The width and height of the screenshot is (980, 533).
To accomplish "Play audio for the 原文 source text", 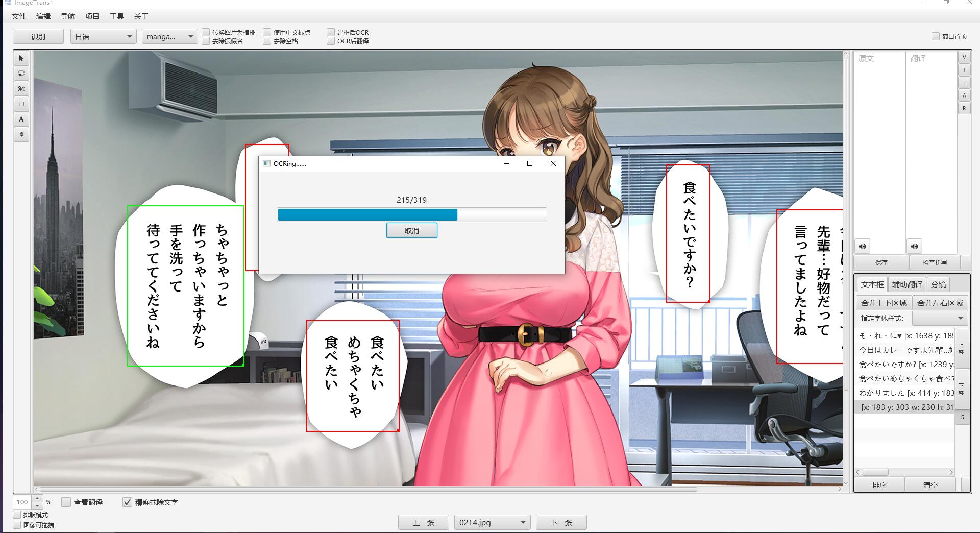I will pyautogui.click(x=863, y=246).
